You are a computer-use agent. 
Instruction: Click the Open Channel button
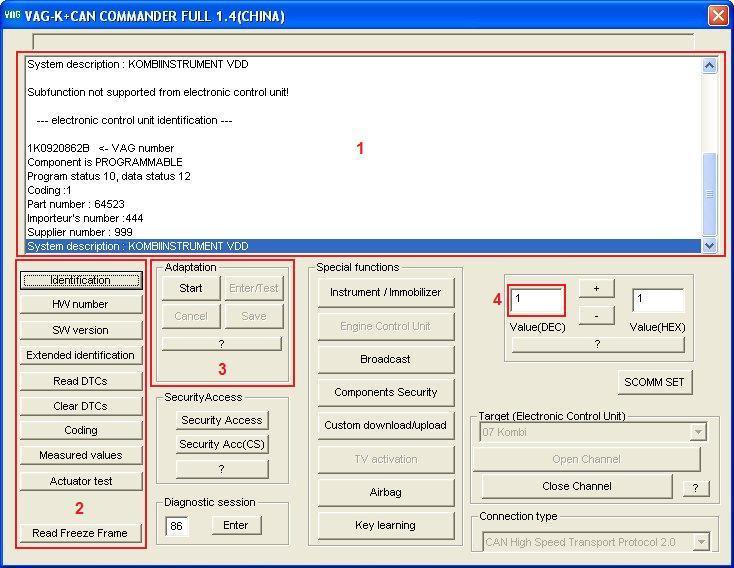[587, 459]
